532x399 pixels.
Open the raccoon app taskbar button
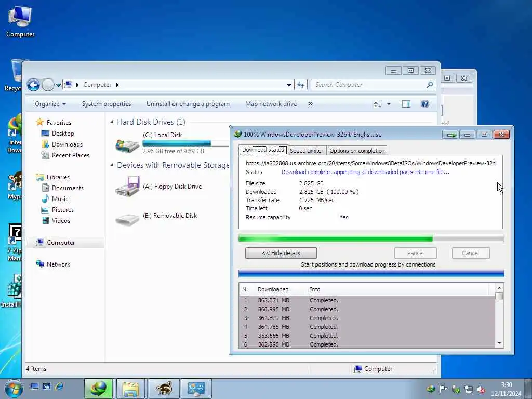pos(163,389)
